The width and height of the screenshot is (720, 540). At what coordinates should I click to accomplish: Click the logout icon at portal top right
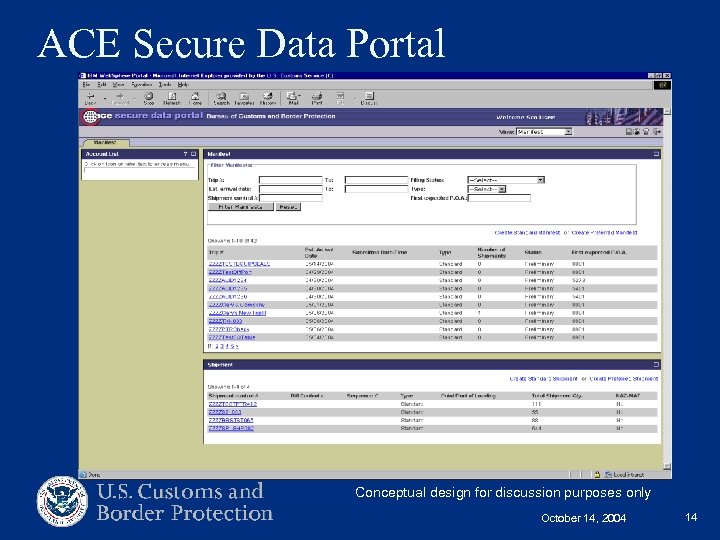(x=658, y=132)
